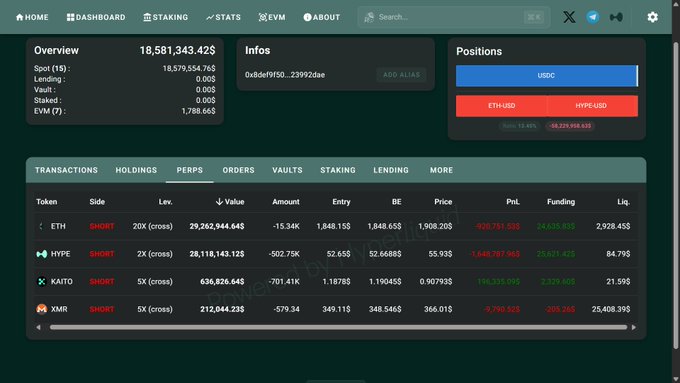
Task: Open settings gear icon
Action: [653, 17]
